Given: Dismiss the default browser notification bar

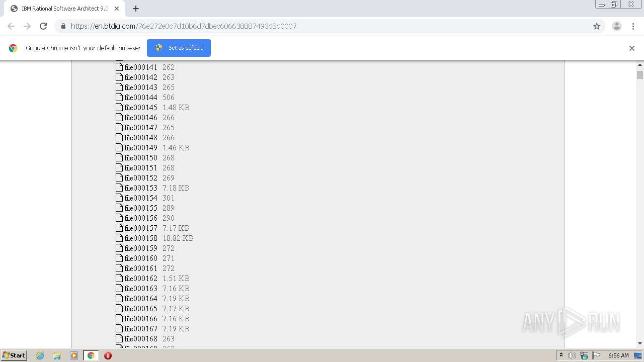Looking at the screenshot, I should 632,48.
